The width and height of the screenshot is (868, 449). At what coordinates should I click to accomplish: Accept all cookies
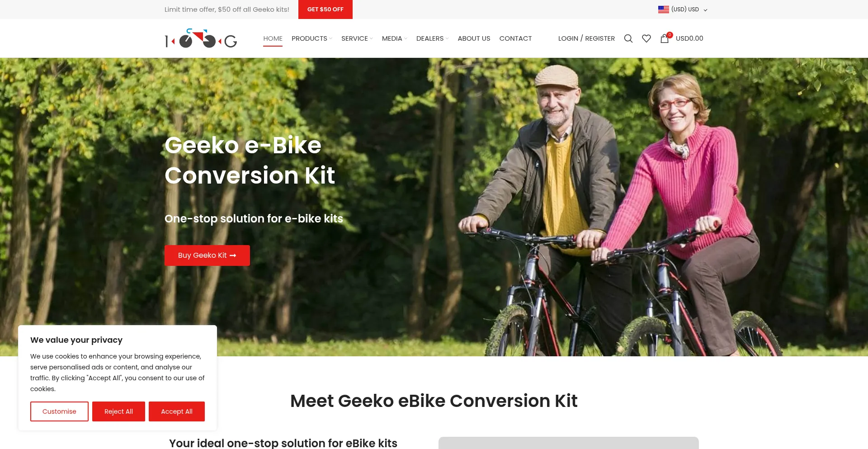[177, 411]
